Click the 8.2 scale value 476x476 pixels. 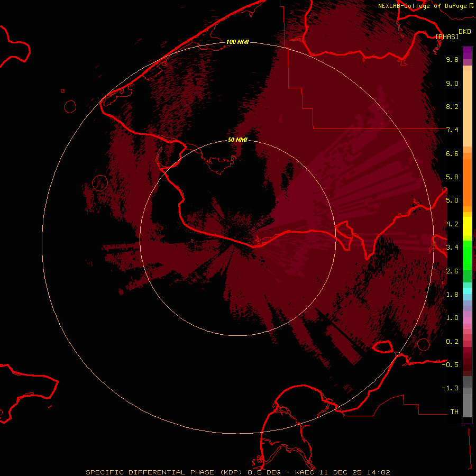452,106
